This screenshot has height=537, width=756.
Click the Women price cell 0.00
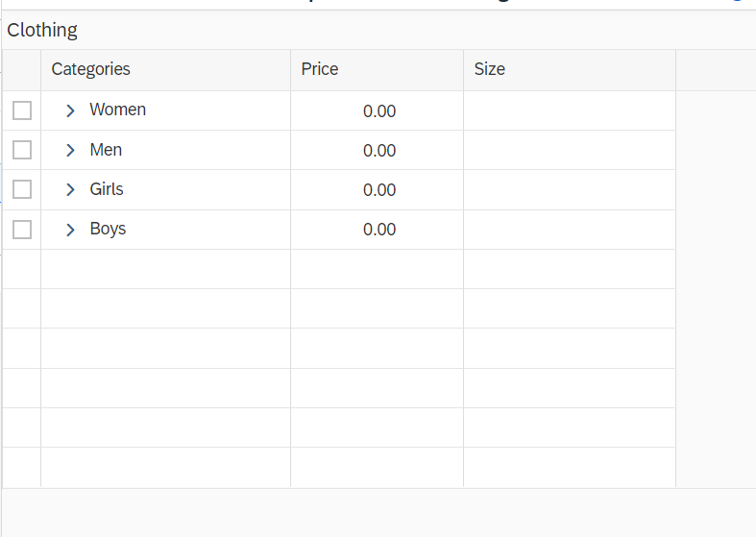click(379, 111)
